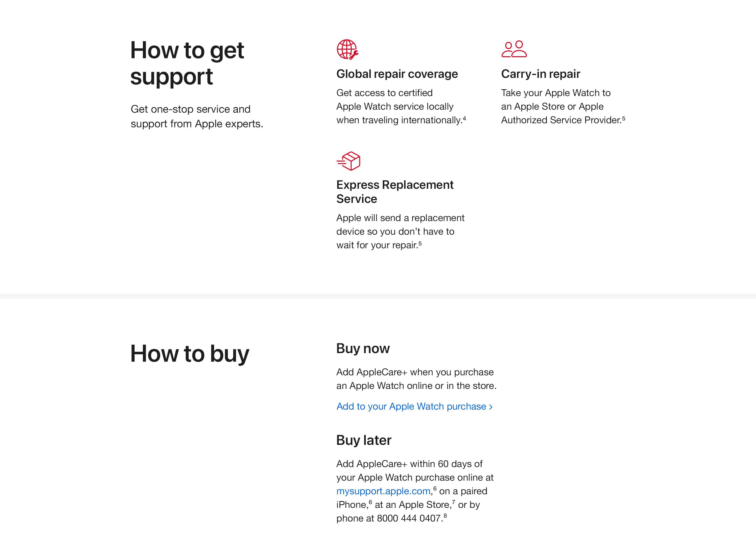Click footnote 4 after traveling internationally
Viewport: 756px width, 555px height.
coord(464,118)
